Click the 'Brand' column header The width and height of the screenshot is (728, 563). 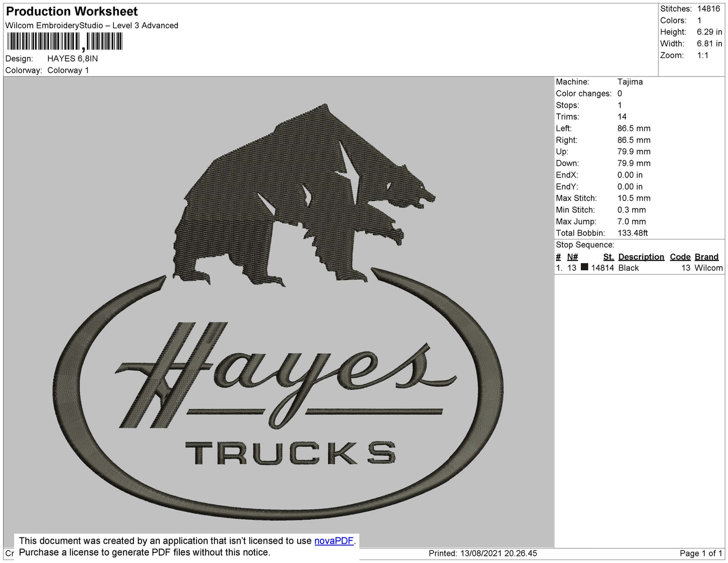click(x=706, y=257)
